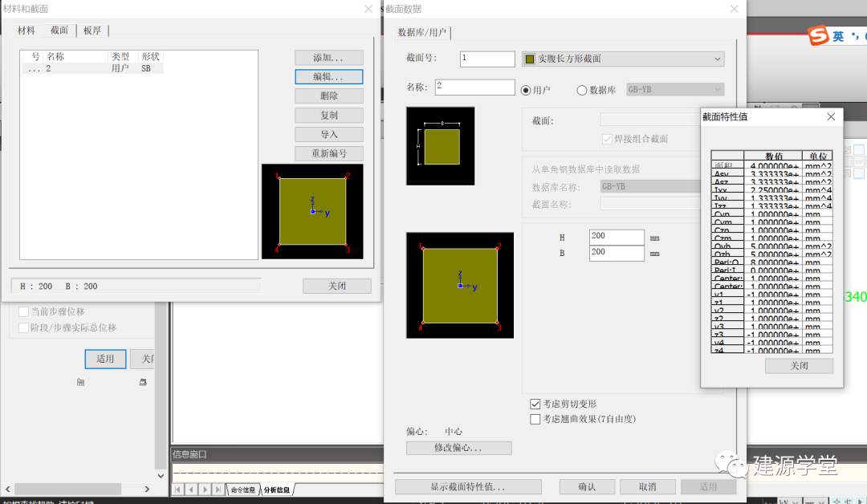
Task: Open the 实腹长方形截面 section type dropdown
Action: (x=717, y=59)
